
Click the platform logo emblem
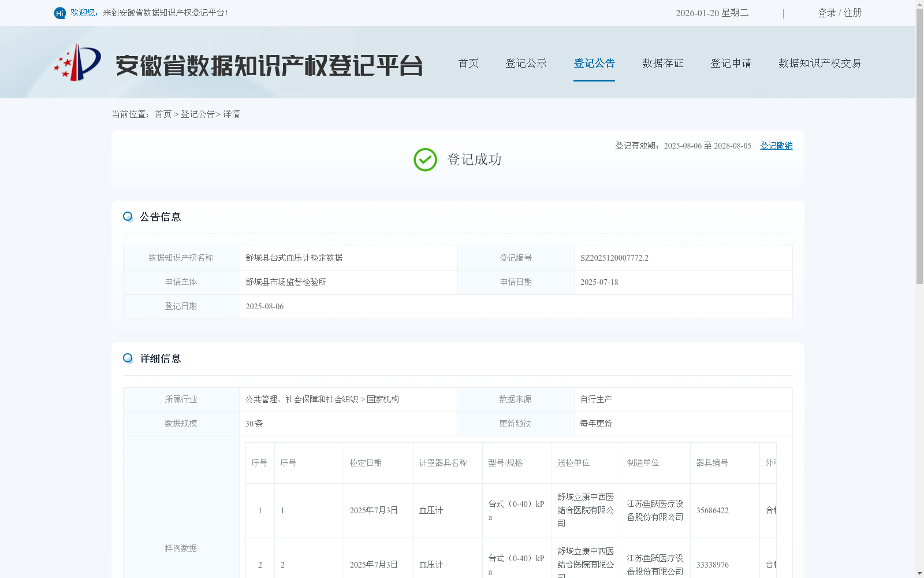pyautogui.click(x=77, y=62)
